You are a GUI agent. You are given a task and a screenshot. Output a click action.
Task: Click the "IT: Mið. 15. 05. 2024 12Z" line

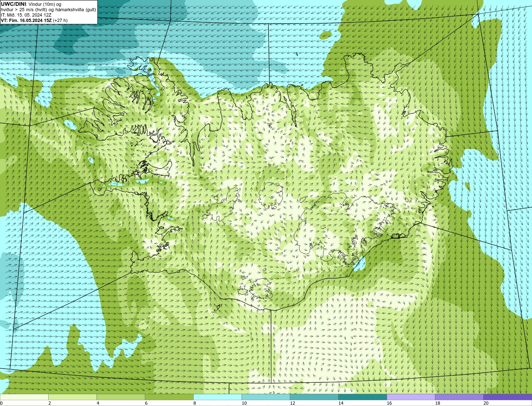click(26, 15)
